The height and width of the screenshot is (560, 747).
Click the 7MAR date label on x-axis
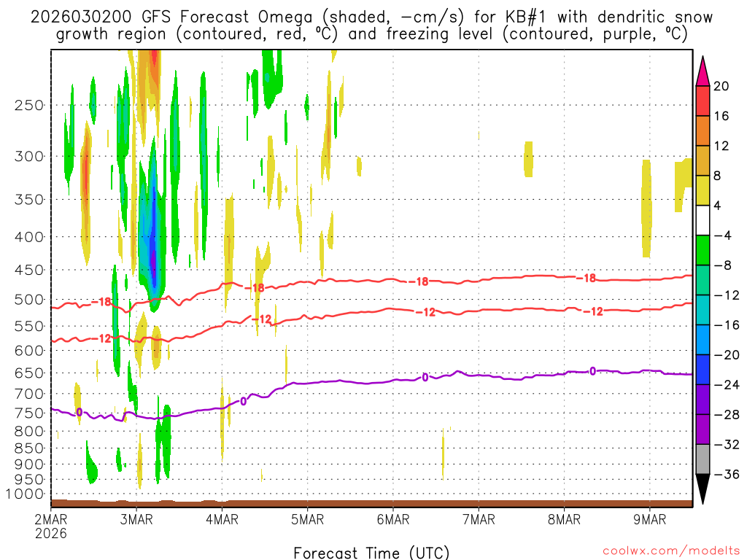pyautogui.click(x=479, y=519)
